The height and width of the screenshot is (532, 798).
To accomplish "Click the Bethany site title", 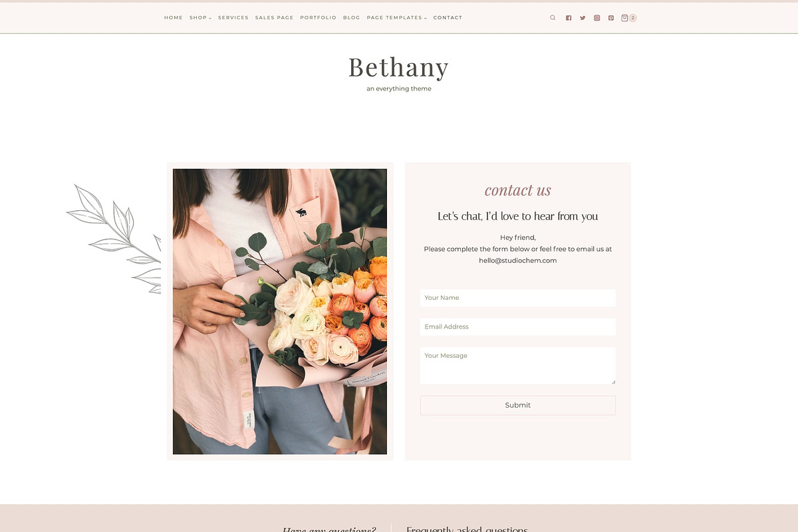I will coord(398,67).
